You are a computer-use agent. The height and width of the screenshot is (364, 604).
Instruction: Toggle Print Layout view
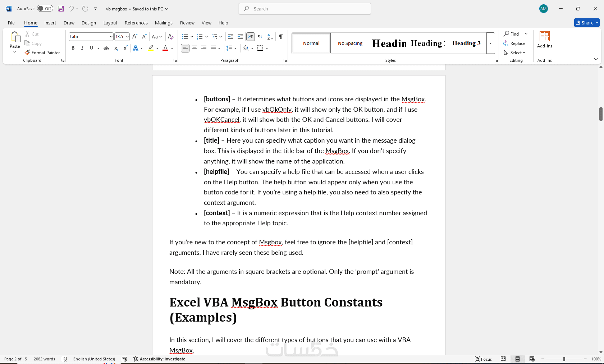pyautogui.click(x=517, y=359)
